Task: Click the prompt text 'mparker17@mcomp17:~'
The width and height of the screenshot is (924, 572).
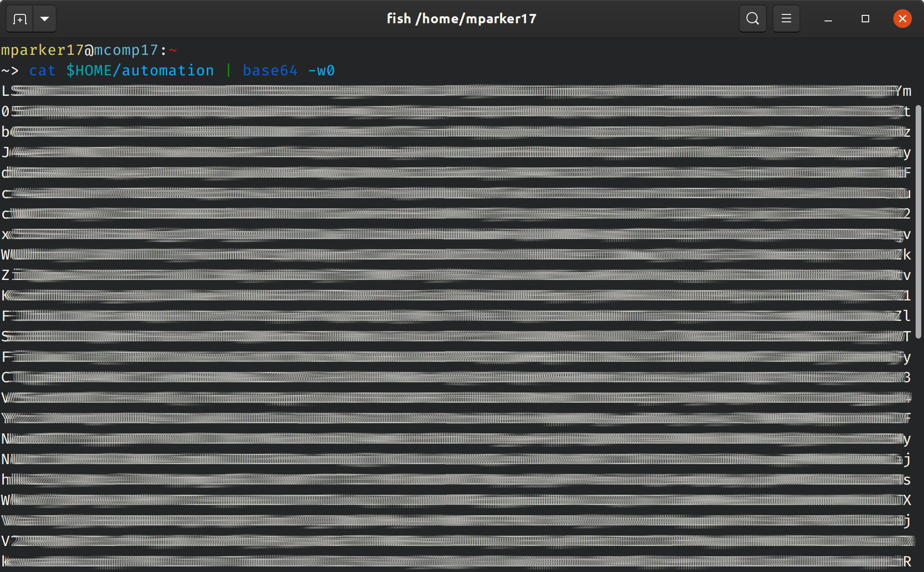Action: pyautogui.click(x=89, y=50)
